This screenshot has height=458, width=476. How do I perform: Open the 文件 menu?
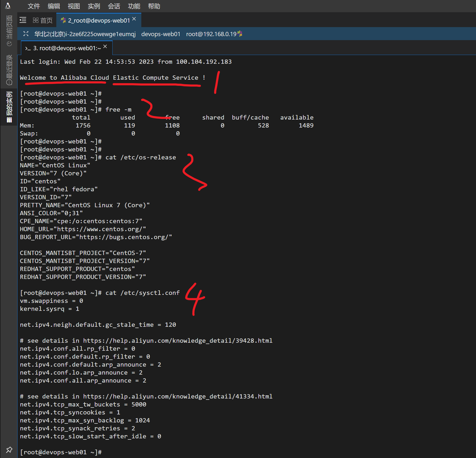(34, 6)
